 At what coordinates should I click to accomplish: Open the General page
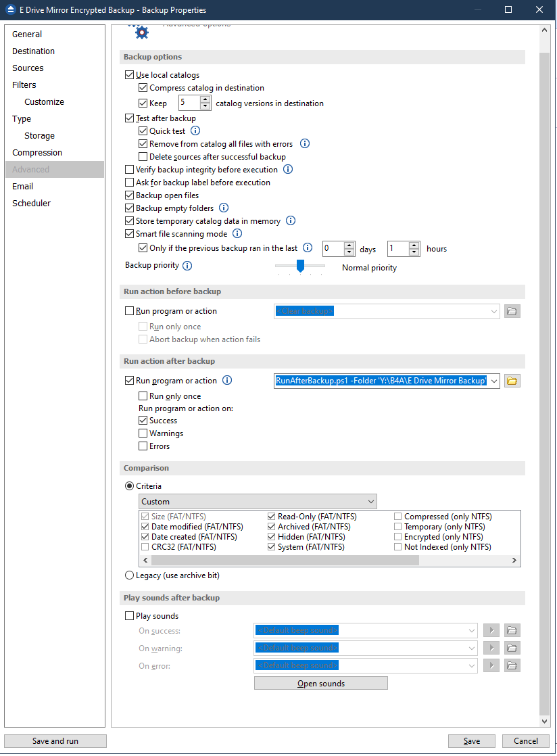tap(27, 34)
